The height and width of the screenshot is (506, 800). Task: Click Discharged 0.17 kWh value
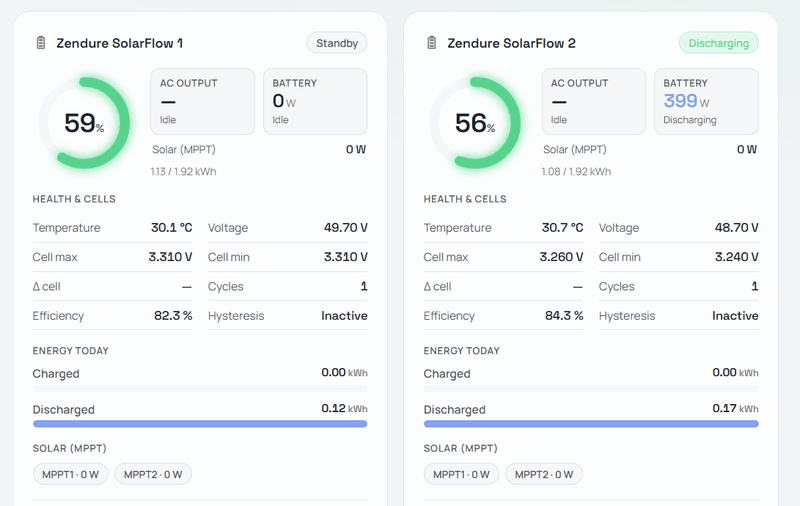pos(735,409)
